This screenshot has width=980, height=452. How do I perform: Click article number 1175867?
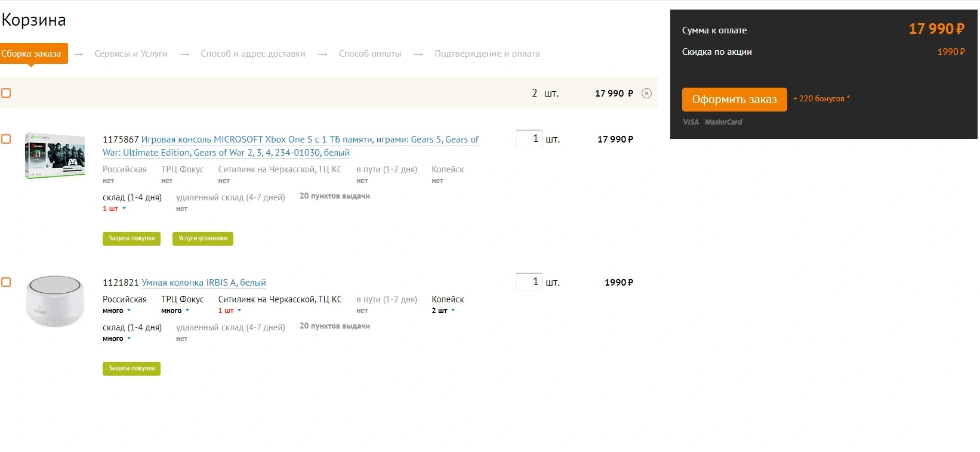121,140
